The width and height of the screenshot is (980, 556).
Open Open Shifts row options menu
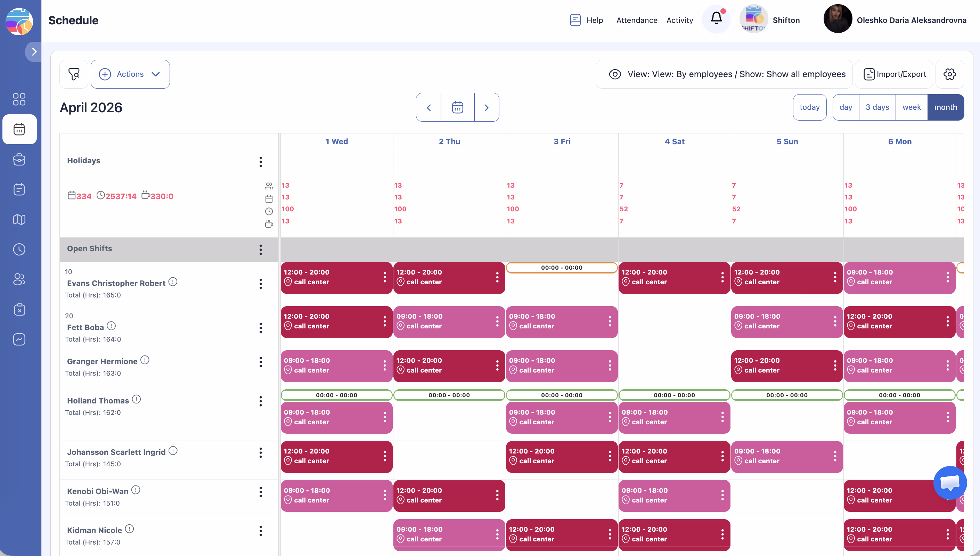[261, 250]
